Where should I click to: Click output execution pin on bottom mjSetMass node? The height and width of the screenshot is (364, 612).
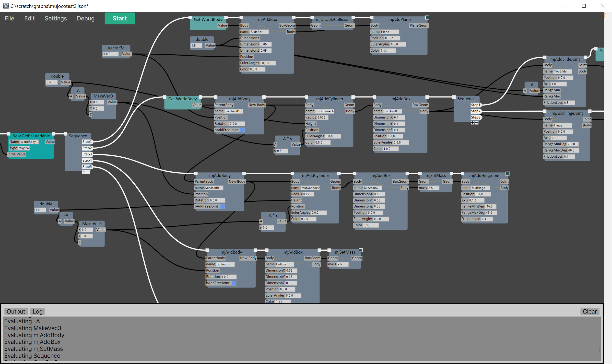[x=361, y=250]
